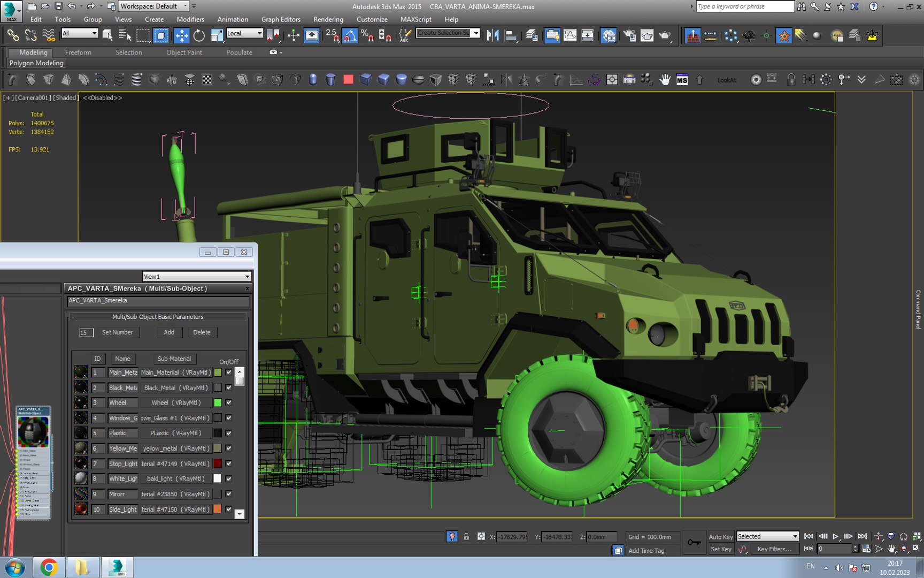The height and width of the screenshot is (578, 924).
Task: Activate Select and Scale tool
Action: tap(217, 36)
